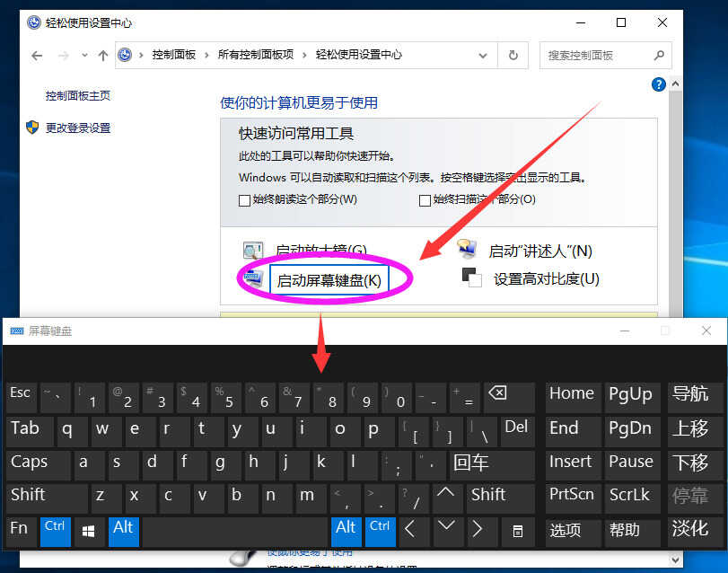
Task: Toggle the right Ctrl key
Action: point(381,533)
